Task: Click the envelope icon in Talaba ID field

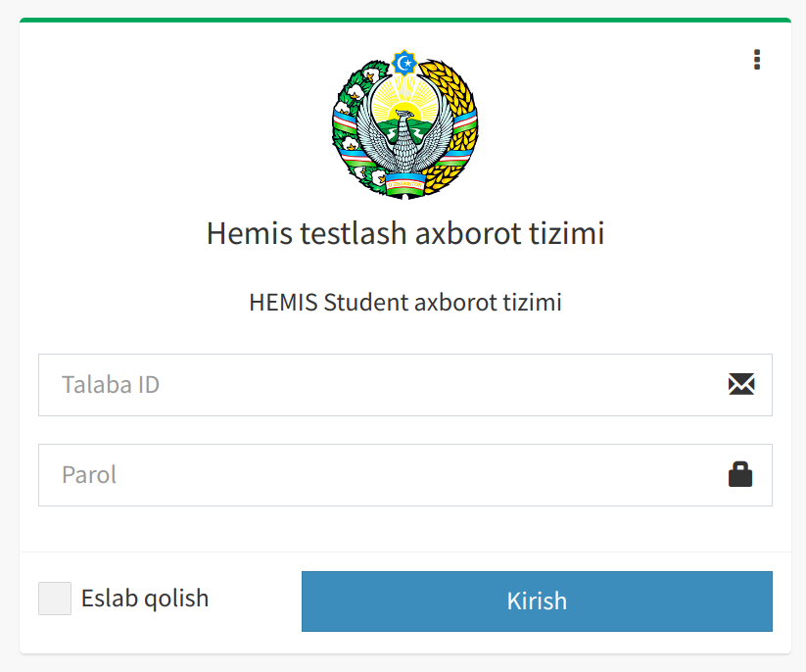Action: pyautogui.click(x=741, y=384)
